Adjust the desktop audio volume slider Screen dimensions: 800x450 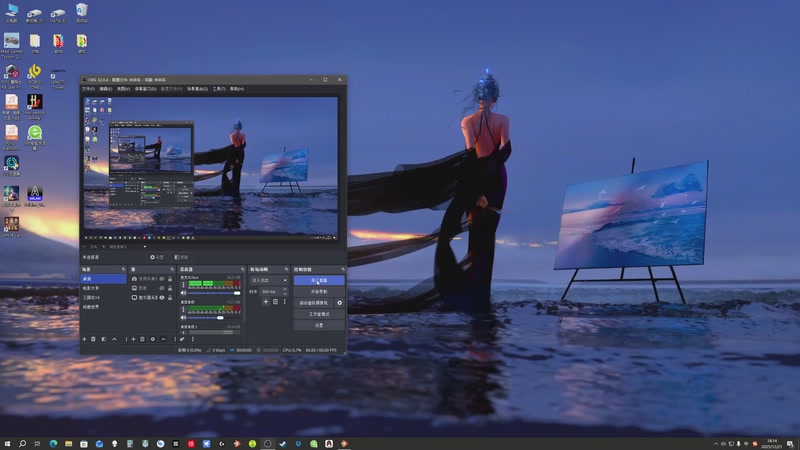(214, 318)
